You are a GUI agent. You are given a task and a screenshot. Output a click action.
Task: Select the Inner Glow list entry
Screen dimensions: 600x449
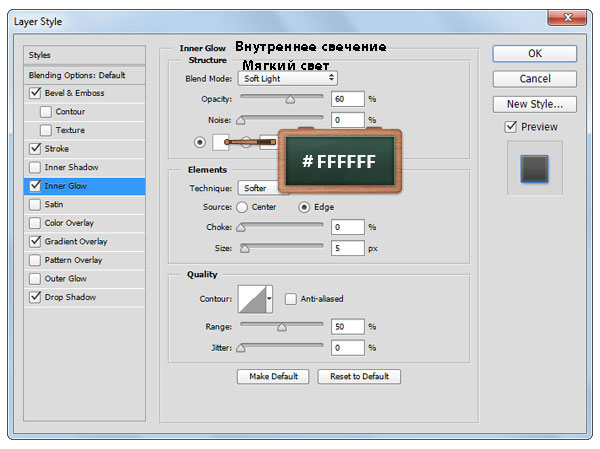[84, 186]
